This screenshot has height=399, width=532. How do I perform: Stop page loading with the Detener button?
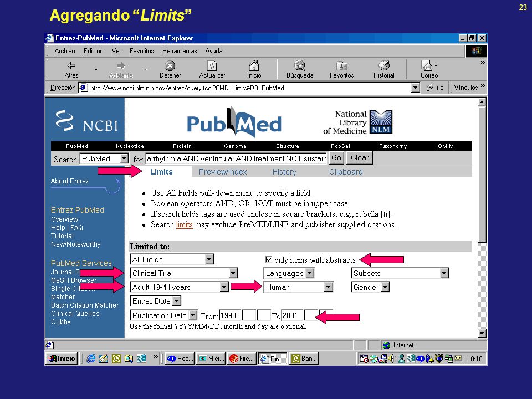click(170, 70)
